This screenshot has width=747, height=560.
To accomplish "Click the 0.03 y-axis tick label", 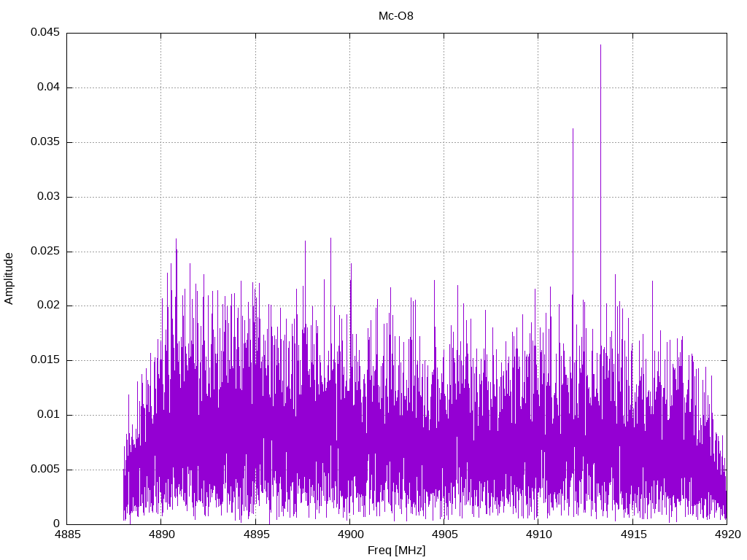I will (47, 197).
